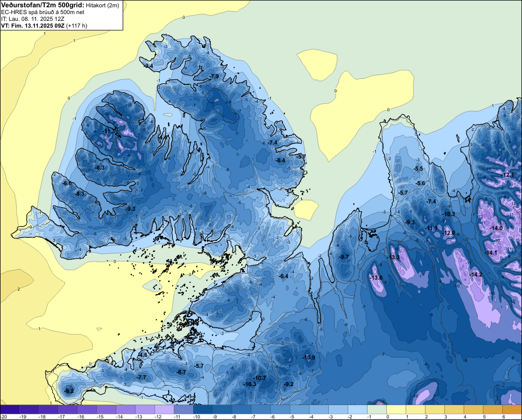Click the darkest purple legend swatch above -20
Image resolution: width=522 pixels, height=420 pixels.
pyautogui.click(x=10, y=410)
